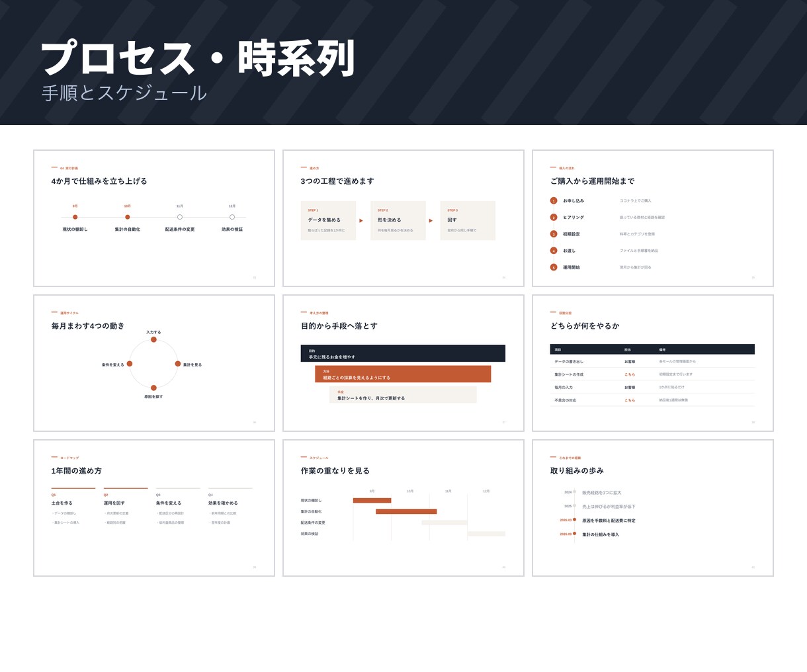807x672 pixels.
Task: Click the STEP 2 '形を決める' box
Action: click(398, 220)
